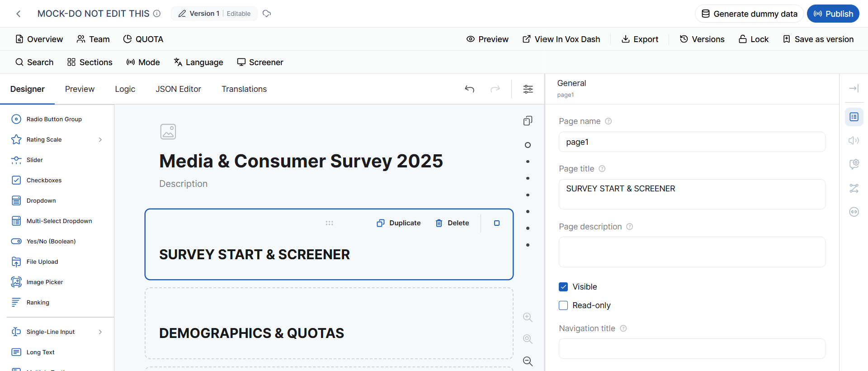Undo the last change

pyautogui.click(x=470, y=89)
